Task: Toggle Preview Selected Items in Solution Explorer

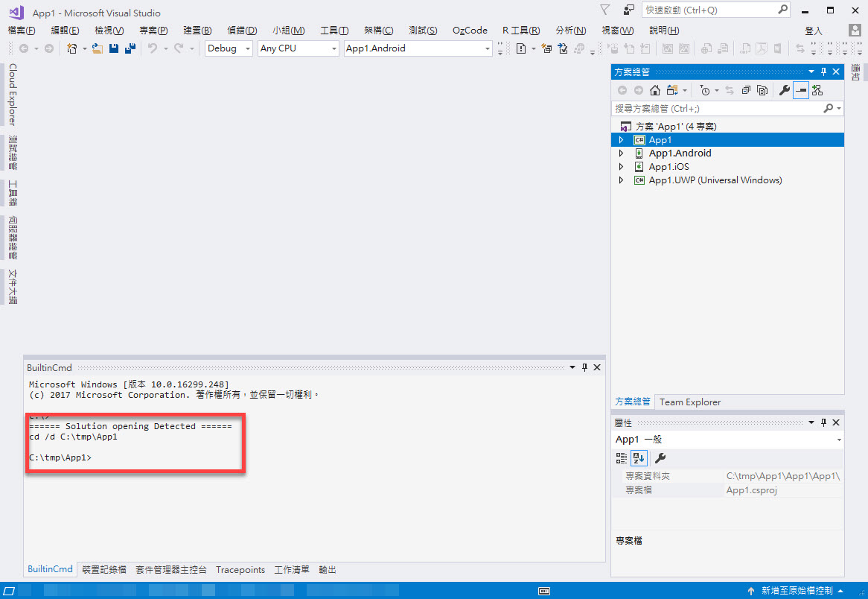Action: 801,90
